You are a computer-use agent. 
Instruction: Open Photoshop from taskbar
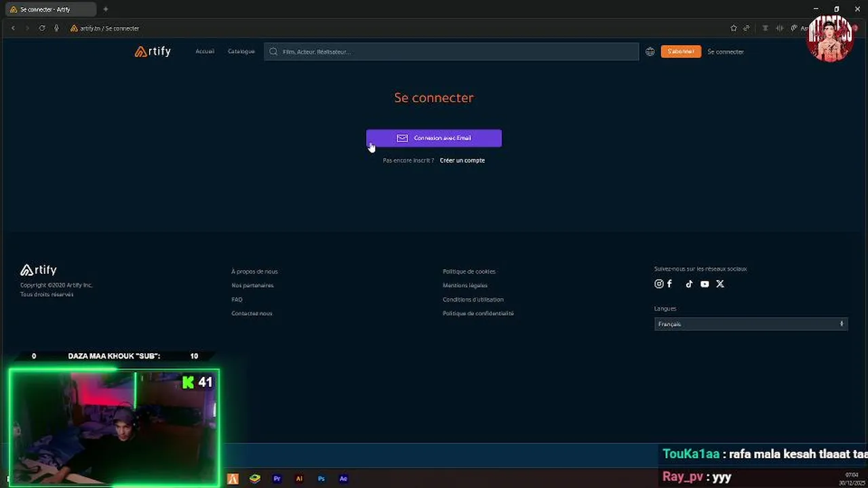[x=321, y=479]
